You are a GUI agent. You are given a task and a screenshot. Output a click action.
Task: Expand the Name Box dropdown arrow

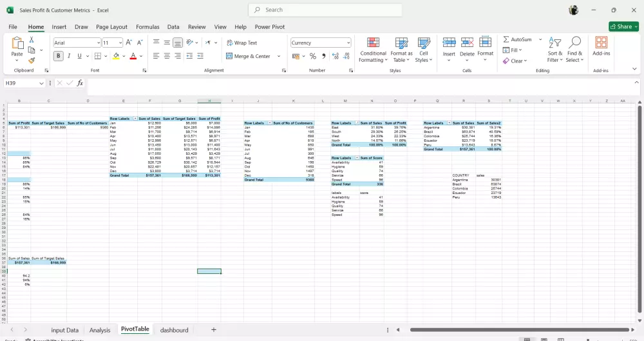[41, 83]
